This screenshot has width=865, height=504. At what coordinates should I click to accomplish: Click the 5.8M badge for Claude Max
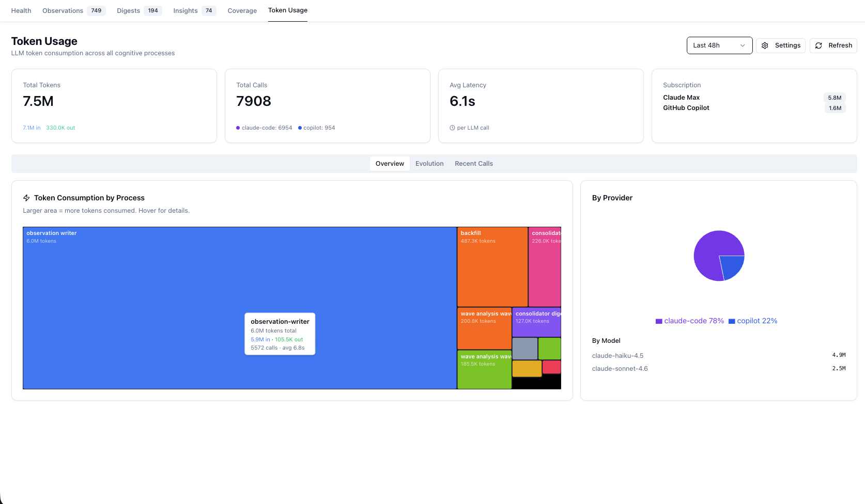[835, 98]
